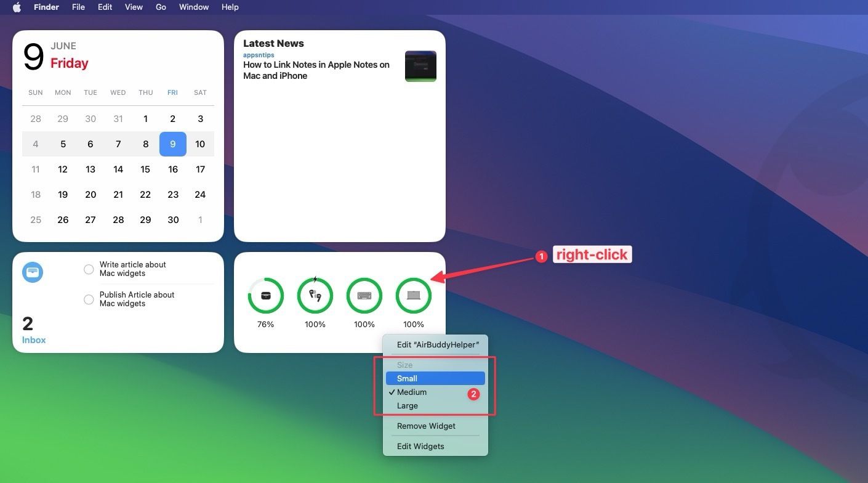
Task: Click the MacBook battery indicator icon
Action: (413, 295)
